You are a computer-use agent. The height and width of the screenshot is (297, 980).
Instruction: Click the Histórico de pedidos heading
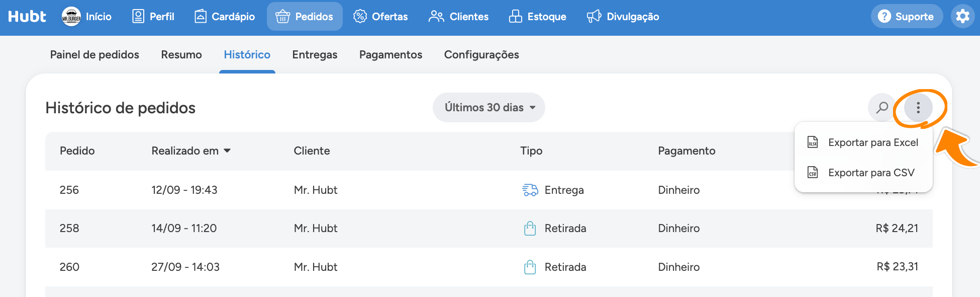121,108
